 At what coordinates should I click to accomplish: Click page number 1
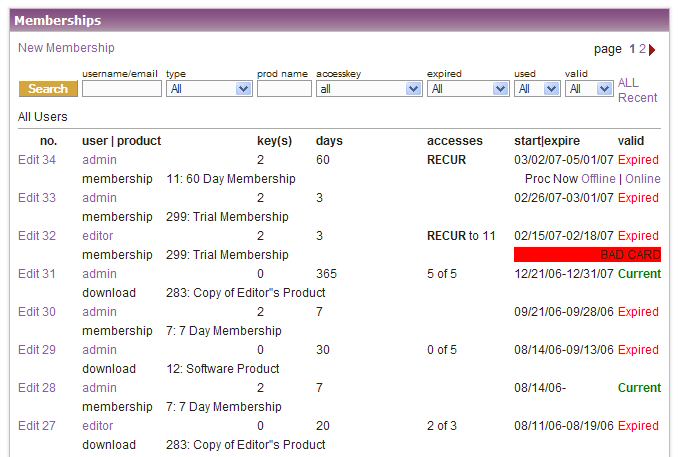pyautogui.click(x=632, y=49)
